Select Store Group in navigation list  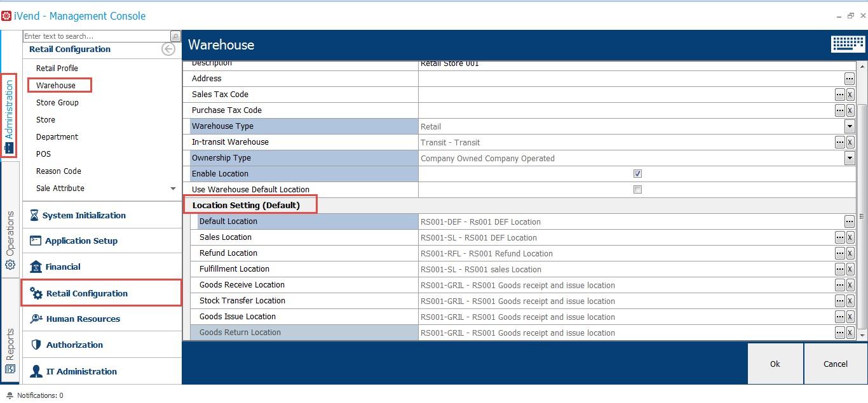tap(57, 102)
